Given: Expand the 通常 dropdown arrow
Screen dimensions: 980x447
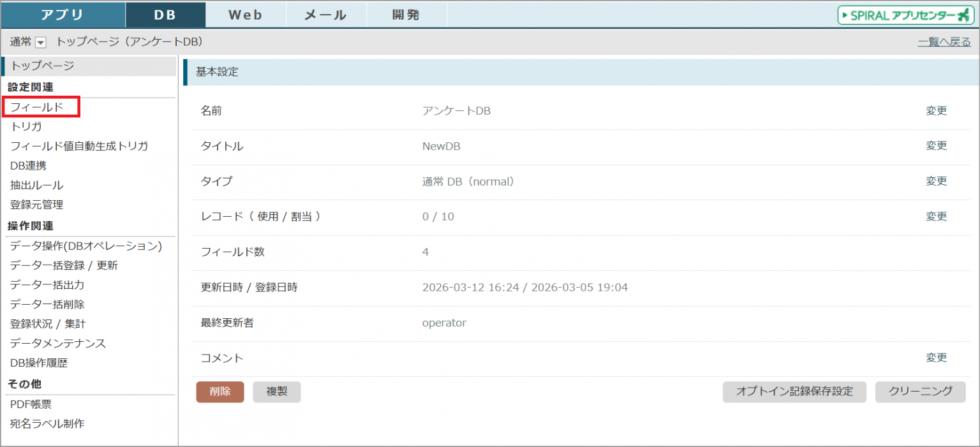Looking at the screenshot, I should pos(41,43).
